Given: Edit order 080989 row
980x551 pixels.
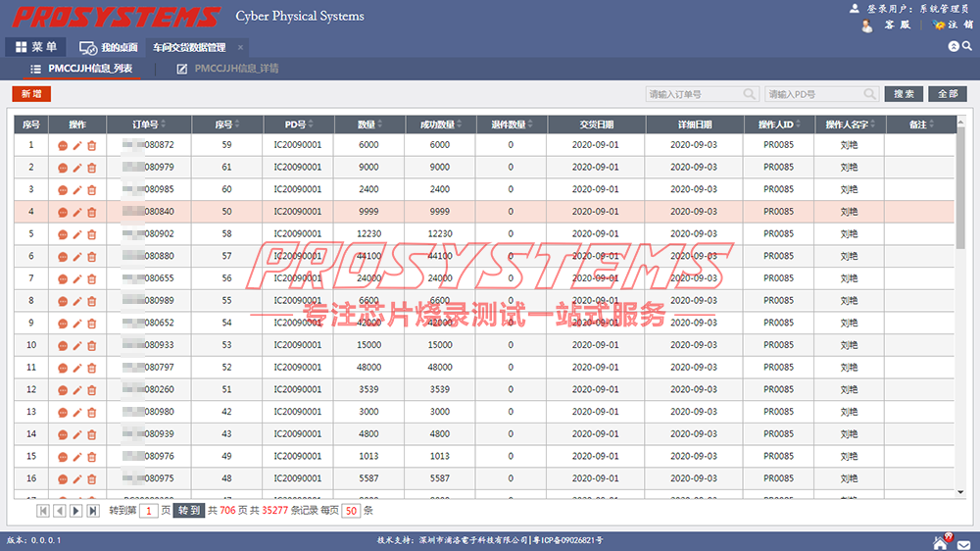Looking at the screenshot, I should 76,301.
